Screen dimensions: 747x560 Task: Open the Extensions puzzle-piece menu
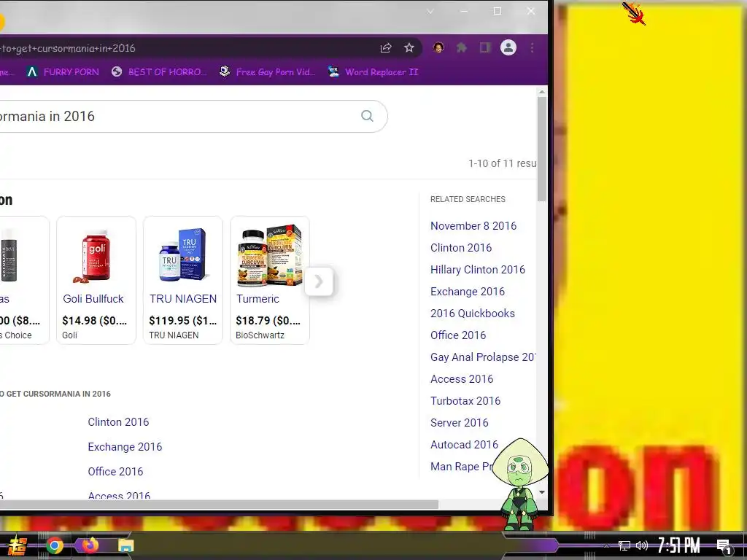(x=462, y=47)
